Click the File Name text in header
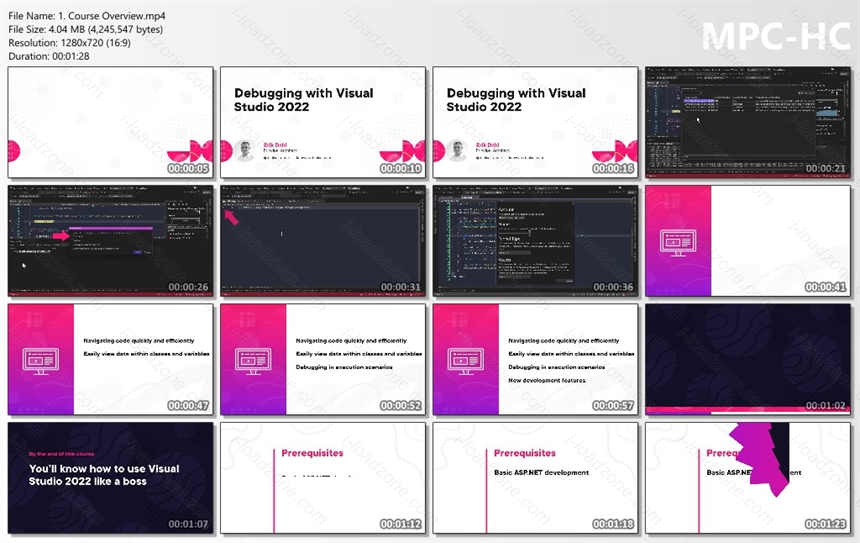This screenshot has height=543, width=860. tap(87, 16)
